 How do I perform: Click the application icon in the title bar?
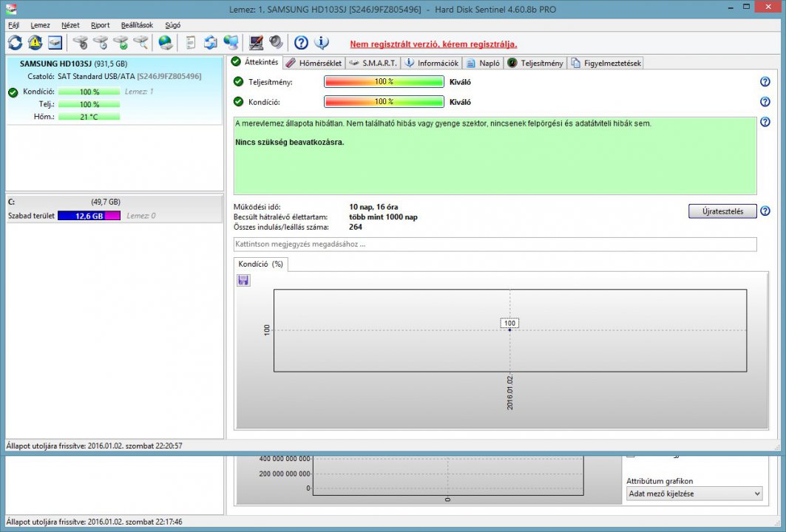[11, 9]
